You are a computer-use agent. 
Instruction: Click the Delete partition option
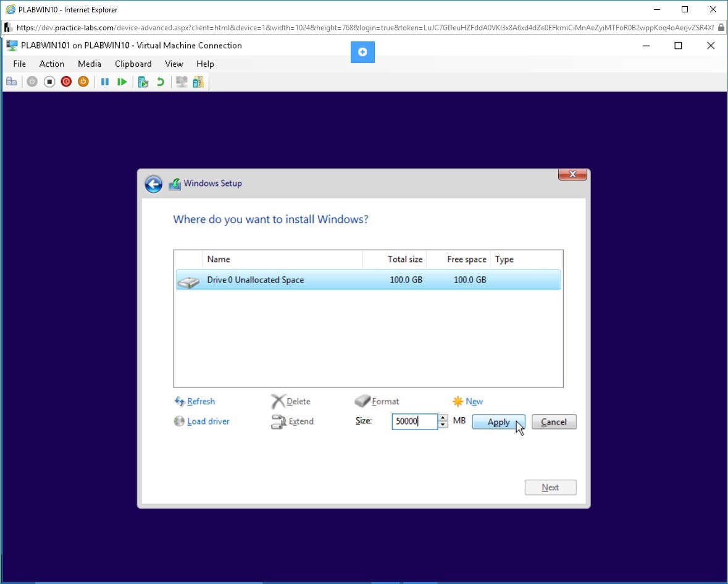[291, 402]
